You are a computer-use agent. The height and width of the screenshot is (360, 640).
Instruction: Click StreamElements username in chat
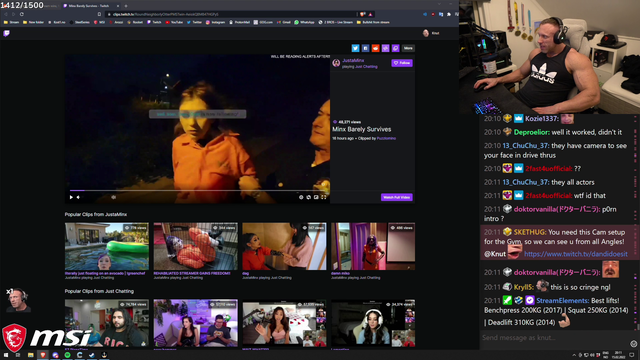[x=562, y=300]
